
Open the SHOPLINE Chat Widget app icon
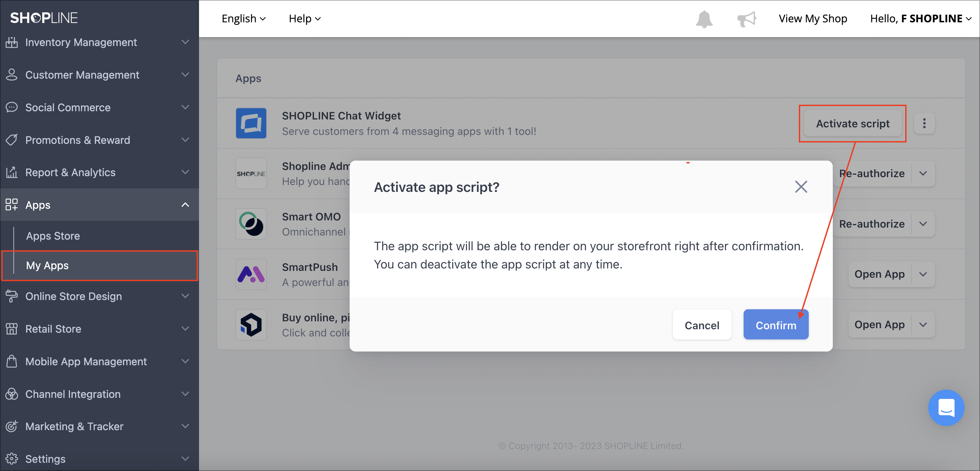251,123
